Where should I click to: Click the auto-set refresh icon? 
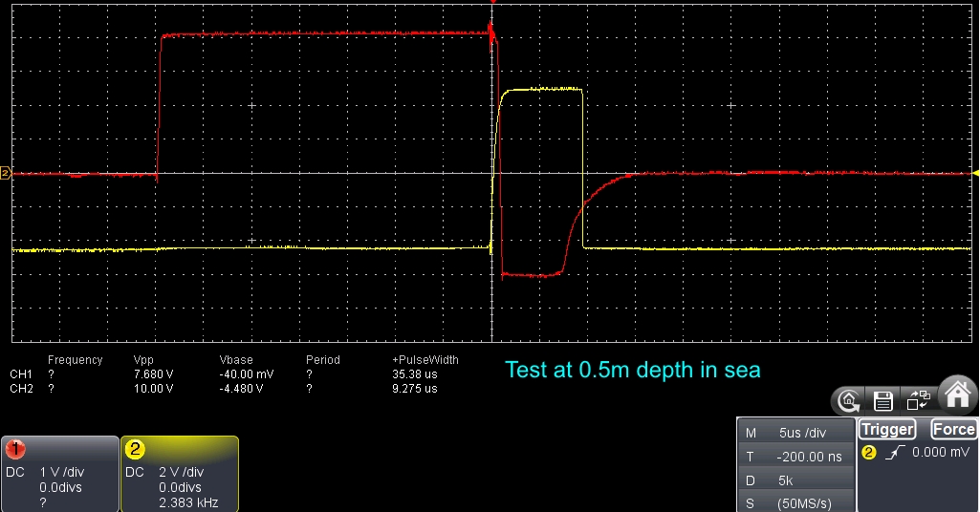848,401
